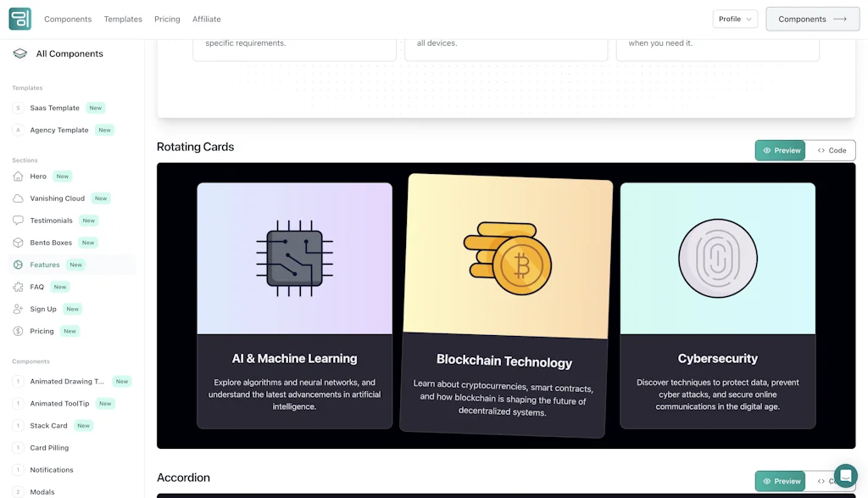Open Saas Template in sidebar
The image size is (868, 498).
(54, 108)
